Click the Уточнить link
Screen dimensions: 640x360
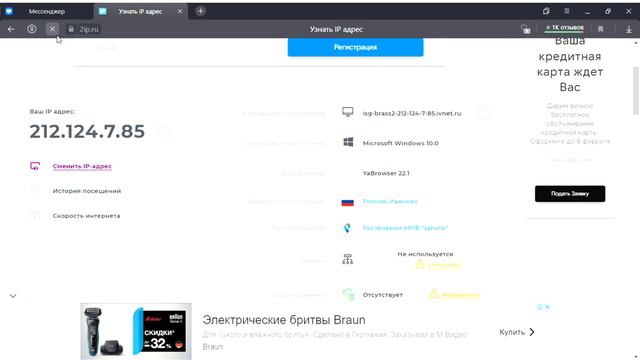click(445, 265)
